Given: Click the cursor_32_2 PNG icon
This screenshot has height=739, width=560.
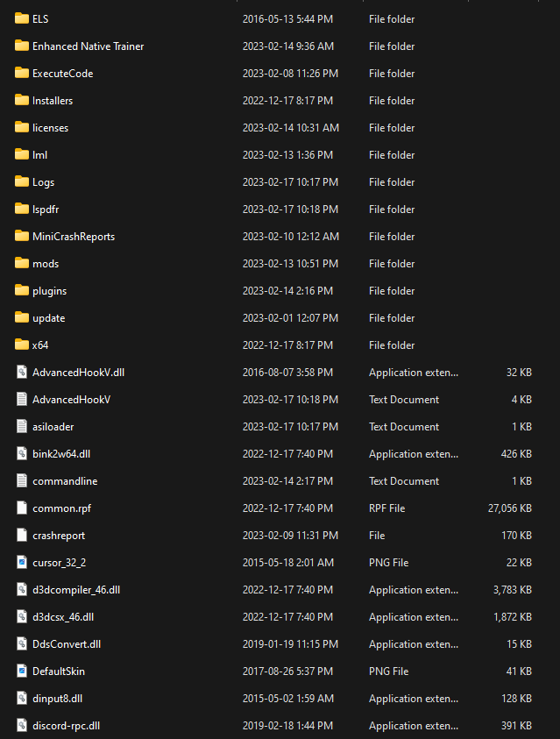Looking at the screenshot, I should 22,562.
